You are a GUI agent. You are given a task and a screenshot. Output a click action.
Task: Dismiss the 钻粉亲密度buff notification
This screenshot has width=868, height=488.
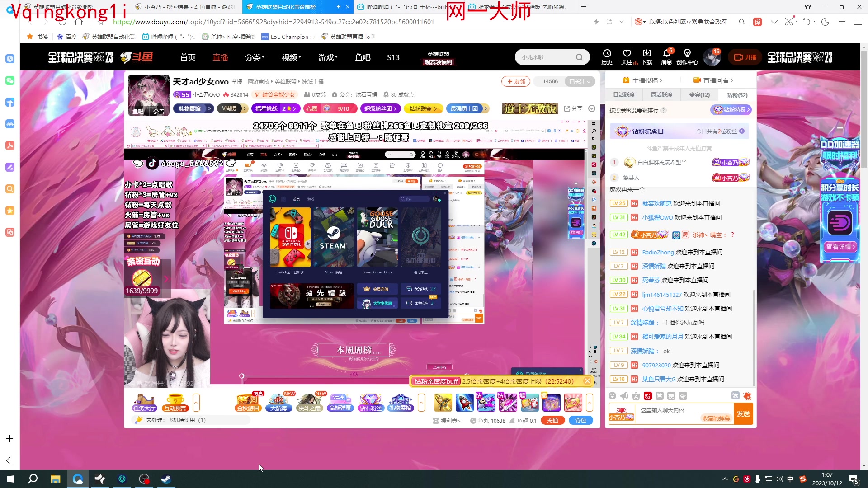coord(587,381)
